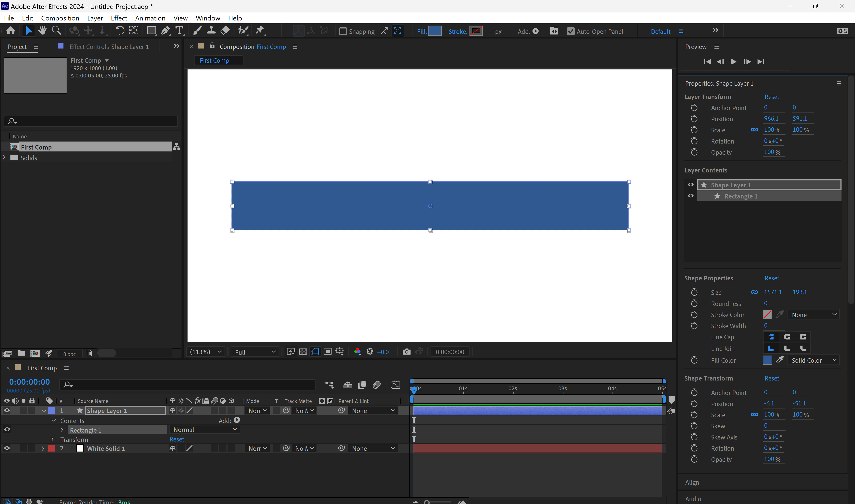This screenshot has height=504, width=855.
Task: Expand the Solids folder in the Project panel
Action: point(4,157)
